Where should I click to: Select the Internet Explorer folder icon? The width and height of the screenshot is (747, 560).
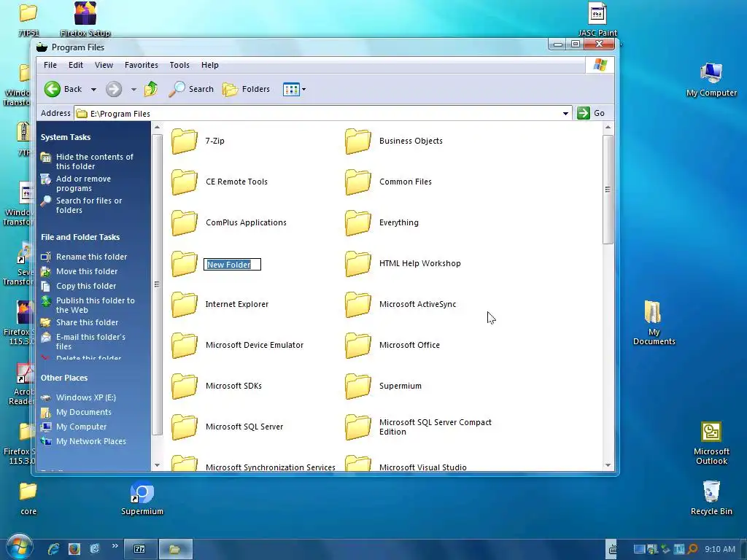click(x=185, y=304)
